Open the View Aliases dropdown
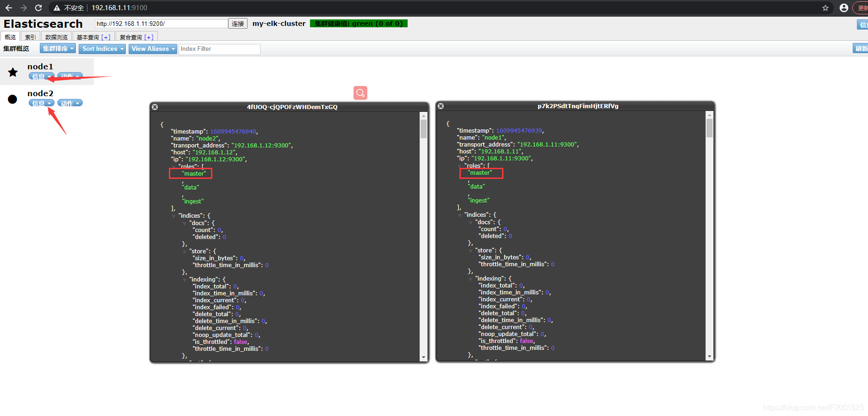 click(153, 49)
